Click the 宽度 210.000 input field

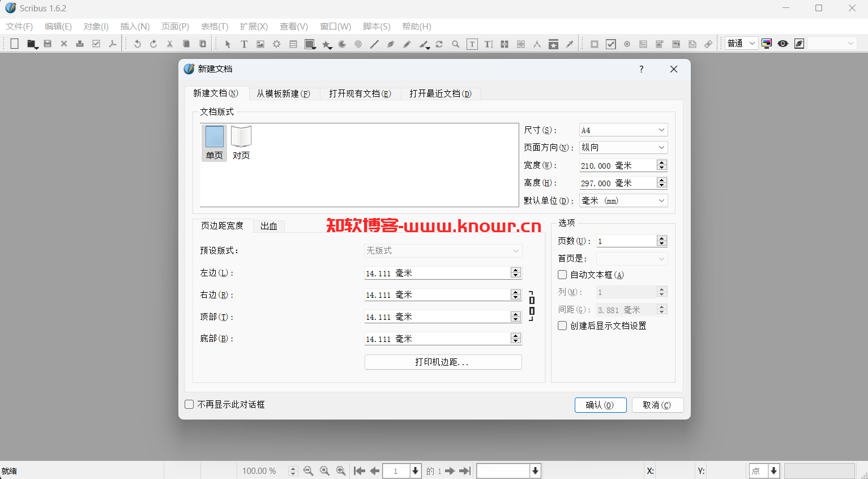pos(618,165)
